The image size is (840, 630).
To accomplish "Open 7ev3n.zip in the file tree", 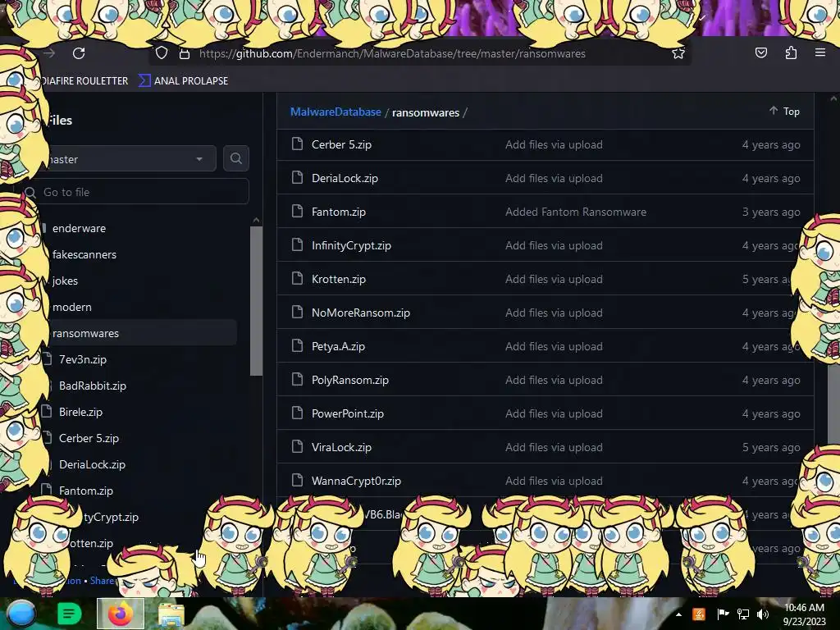I will tap(83, 359).
